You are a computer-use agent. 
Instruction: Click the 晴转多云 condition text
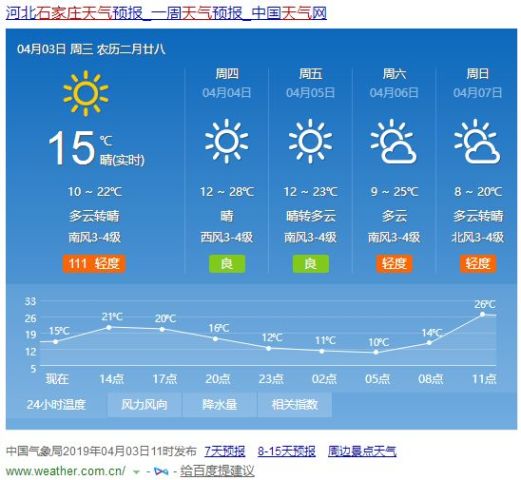(311, 216)
